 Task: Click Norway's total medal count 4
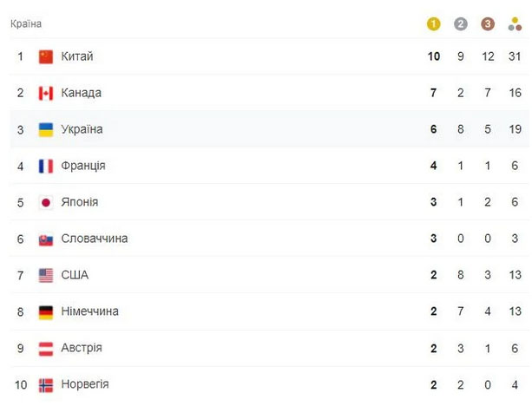515,384
